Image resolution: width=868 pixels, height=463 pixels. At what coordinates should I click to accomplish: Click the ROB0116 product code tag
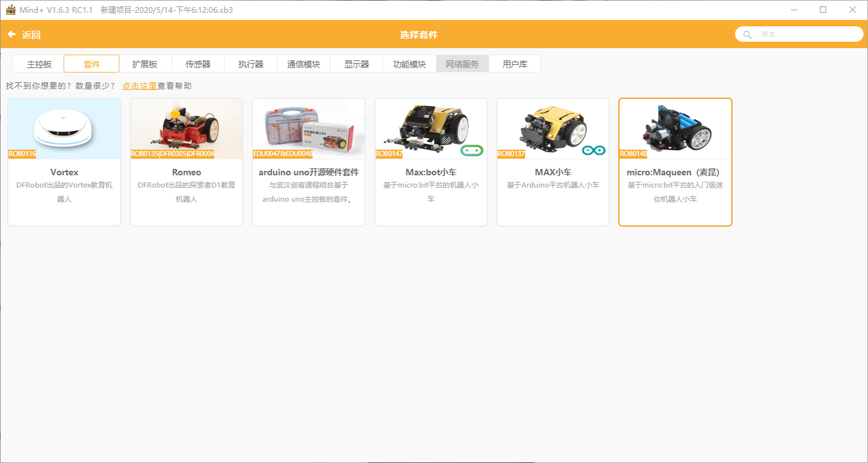[23, 154]
